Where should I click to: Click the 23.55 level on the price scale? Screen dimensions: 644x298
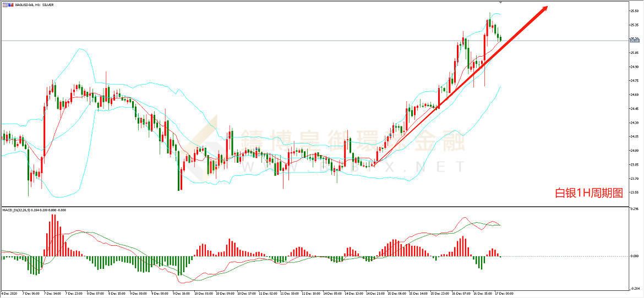point(634,192)
